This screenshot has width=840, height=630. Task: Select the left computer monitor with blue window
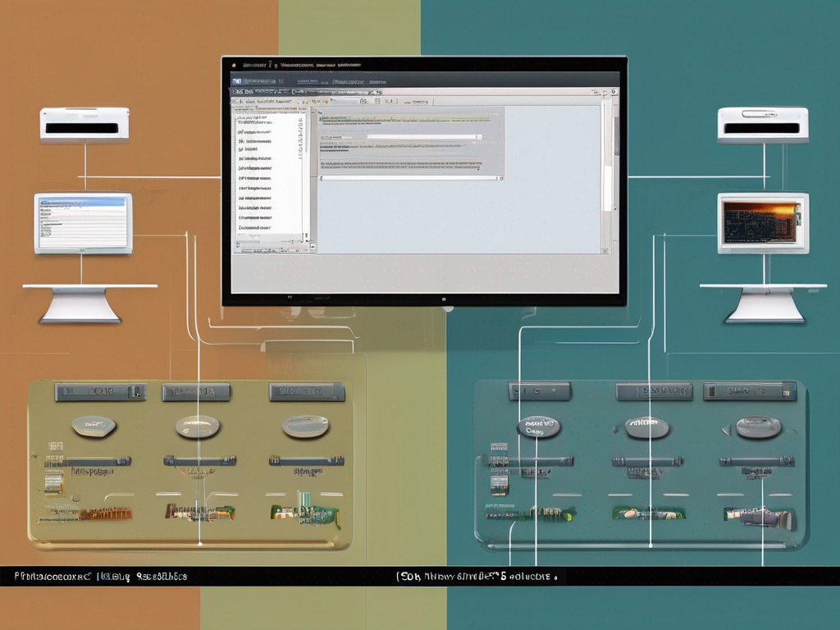[x=83, y=223]
